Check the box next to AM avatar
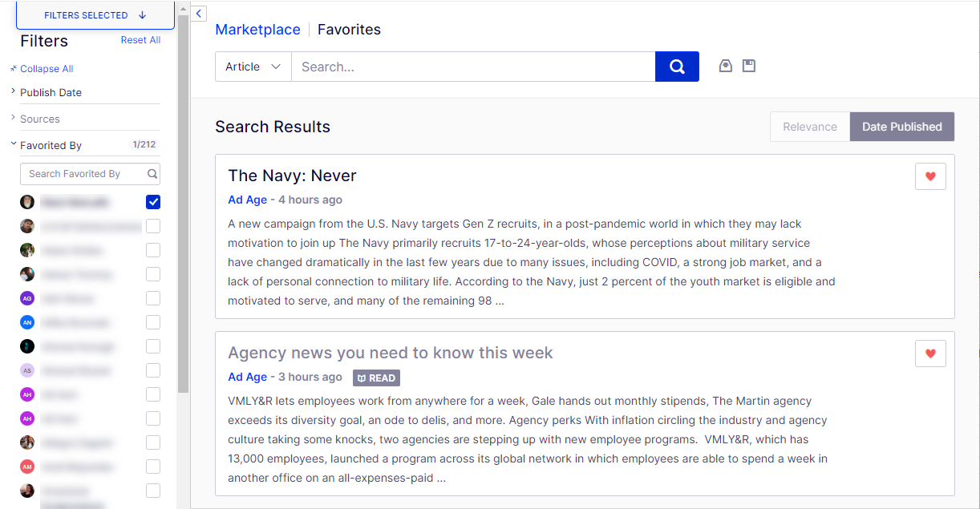The image size is (980, 509). (153, 467)
